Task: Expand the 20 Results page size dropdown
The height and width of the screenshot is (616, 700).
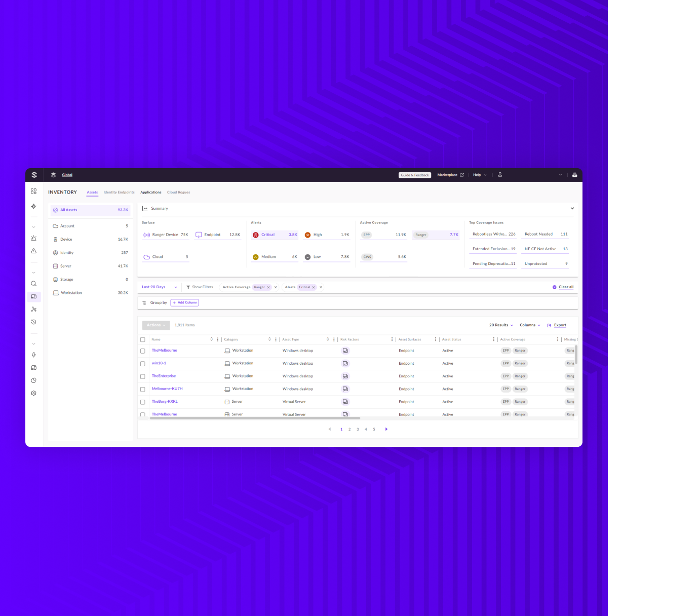Action: coord(501,325)
